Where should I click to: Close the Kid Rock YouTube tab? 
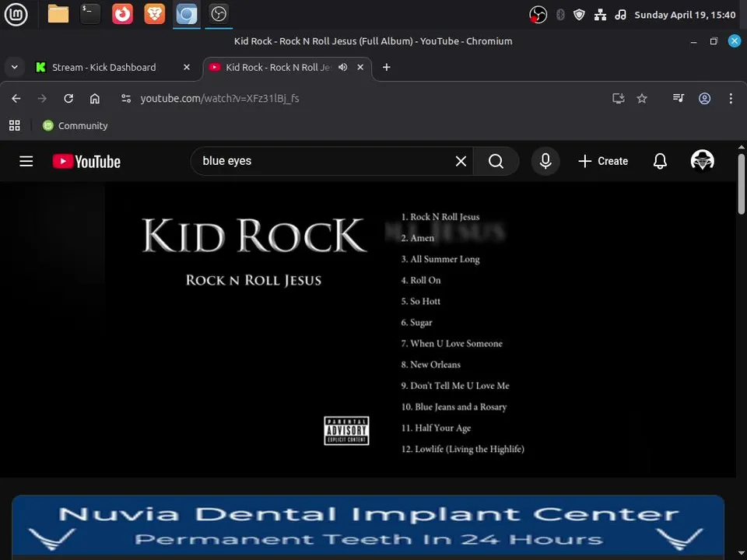[360, 67]
